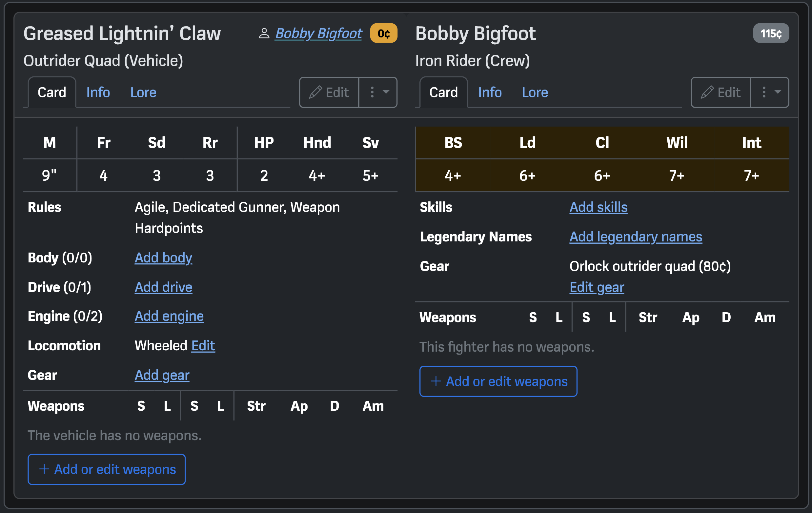Click person icon beside Bobby Bigfoot link
812x513 pixels.
pyautogui.click(x=264, y=33)
